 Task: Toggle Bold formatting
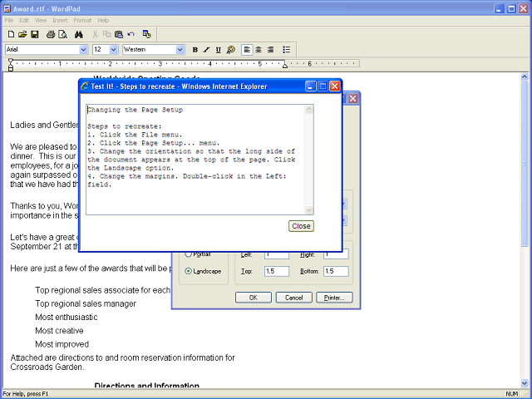click(195, 50)
